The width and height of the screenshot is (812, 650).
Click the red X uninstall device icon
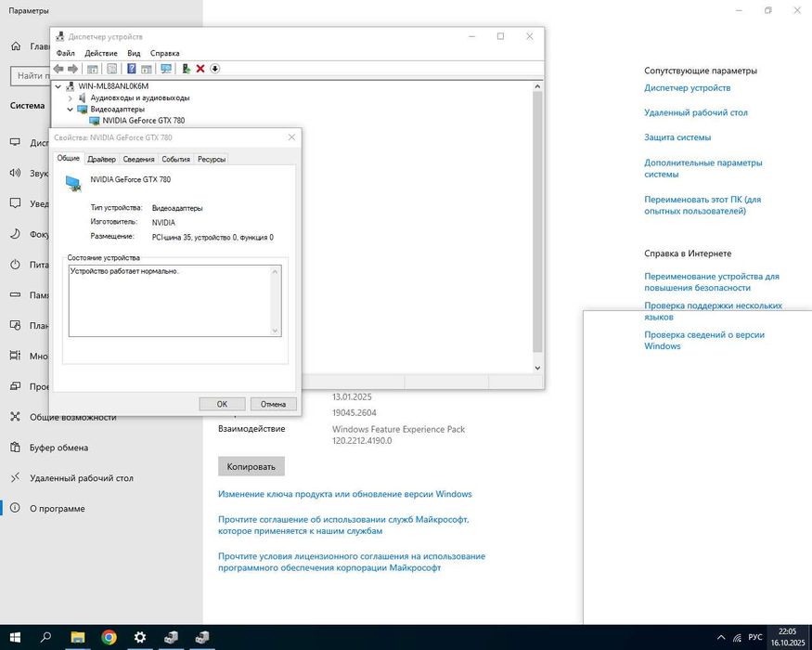point(200,69)
